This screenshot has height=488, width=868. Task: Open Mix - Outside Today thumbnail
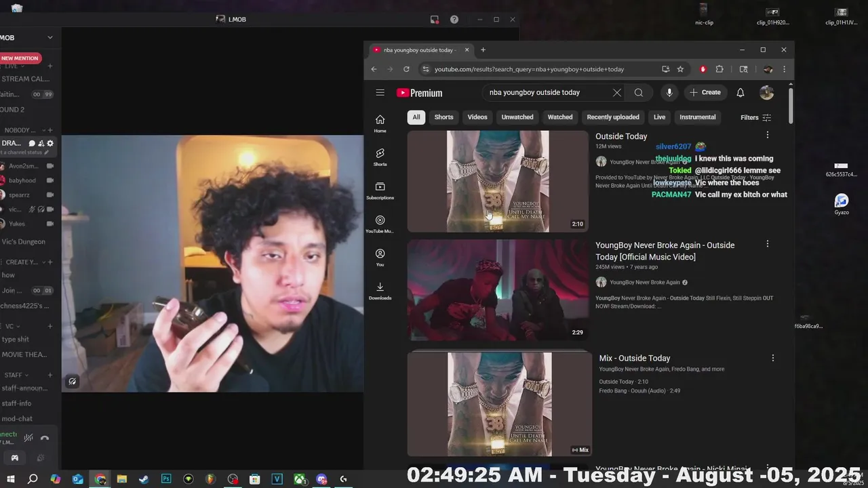(x=499, y=404)
